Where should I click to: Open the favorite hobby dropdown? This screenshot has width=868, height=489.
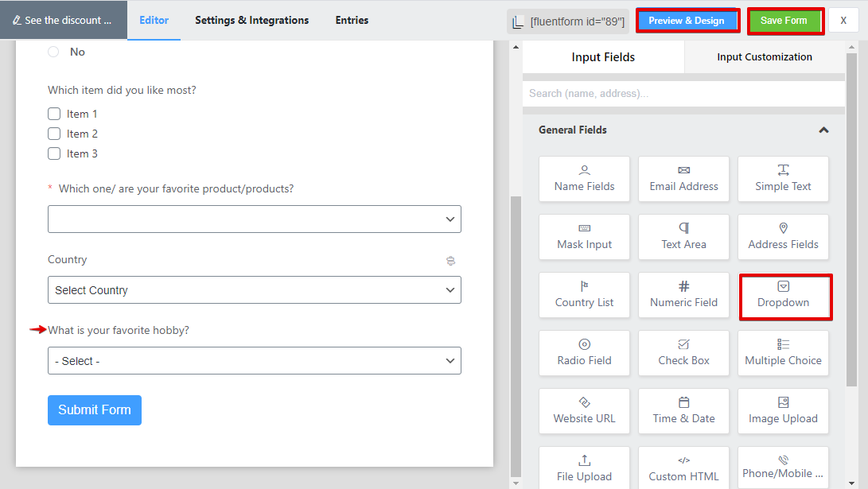coord(255,361)
